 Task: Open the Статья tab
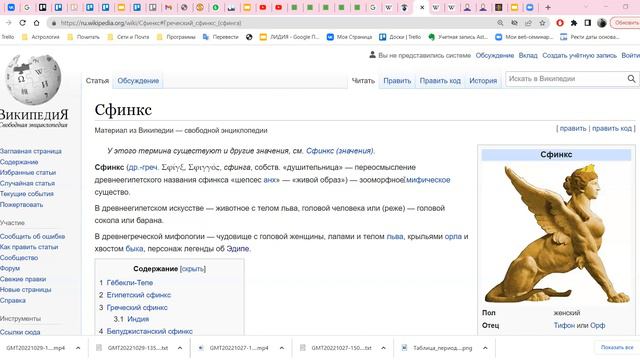tap(97, 81)
